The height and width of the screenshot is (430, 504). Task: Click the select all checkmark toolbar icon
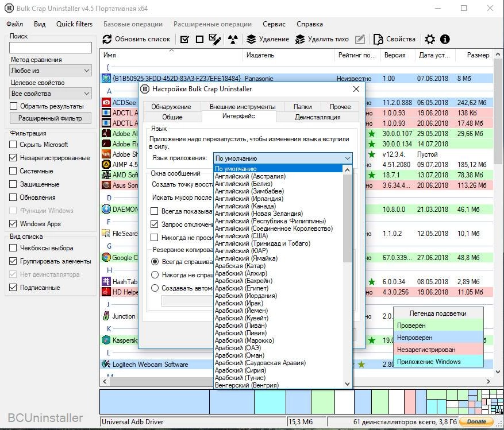184,39
